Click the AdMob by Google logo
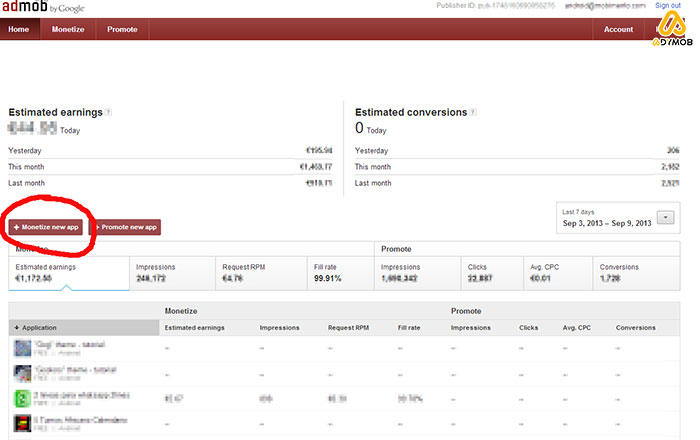Screen dimensions: 700x440 pyautogui.click(x=43, y=7)
